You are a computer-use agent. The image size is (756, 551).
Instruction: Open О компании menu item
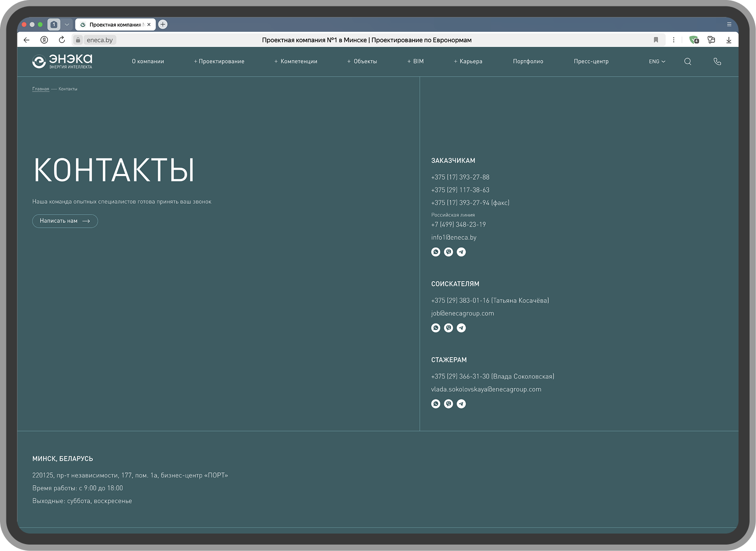point(148,62)
